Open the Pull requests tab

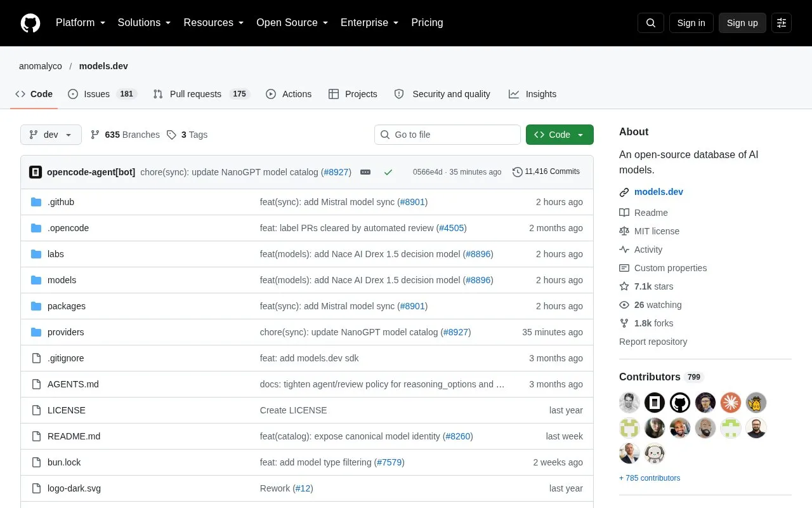(x=202, y=94)
